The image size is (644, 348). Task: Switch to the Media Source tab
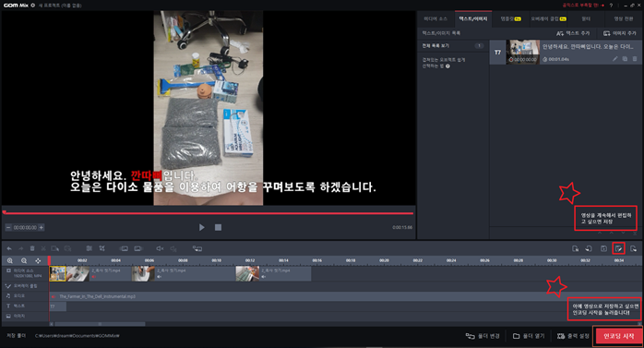pos(435,18)
